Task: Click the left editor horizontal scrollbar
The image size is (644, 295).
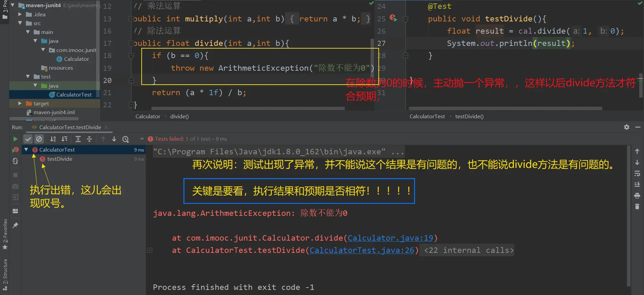Action: coord(248,108)
